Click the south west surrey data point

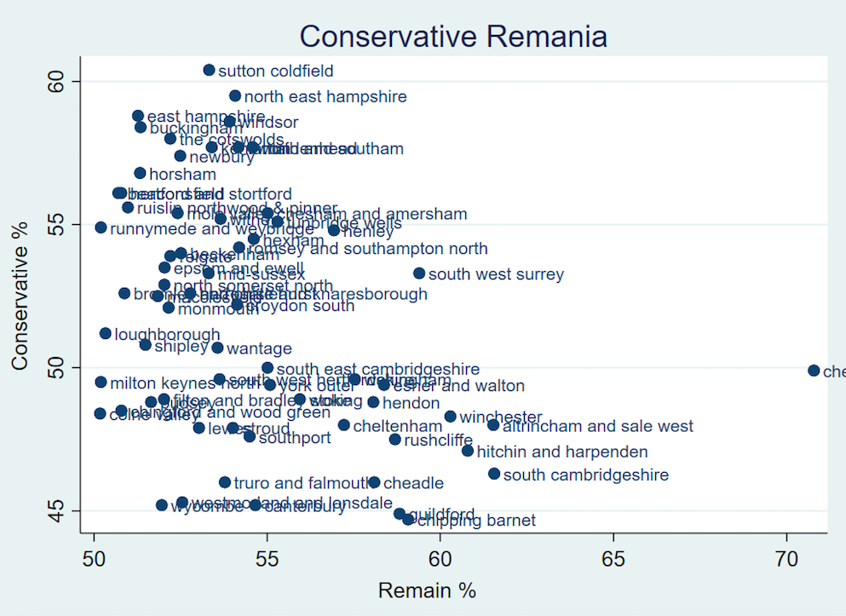[x=419, y=273]
